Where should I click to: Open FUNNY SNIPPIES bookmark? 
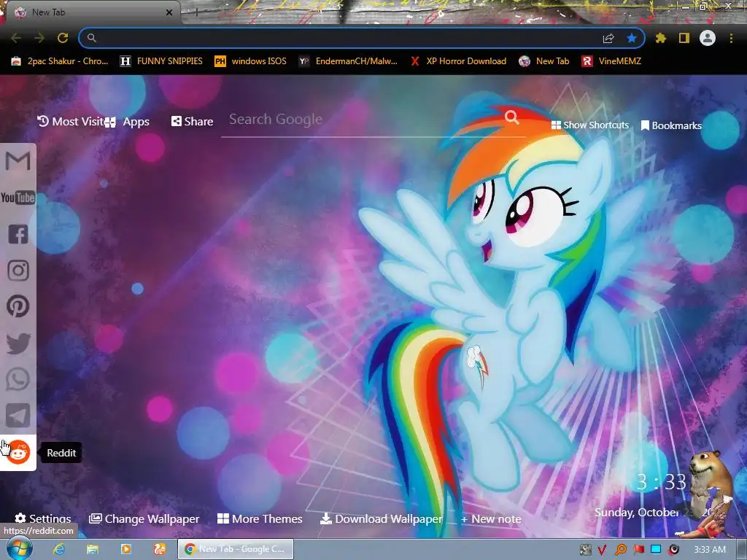click(161, 61)
